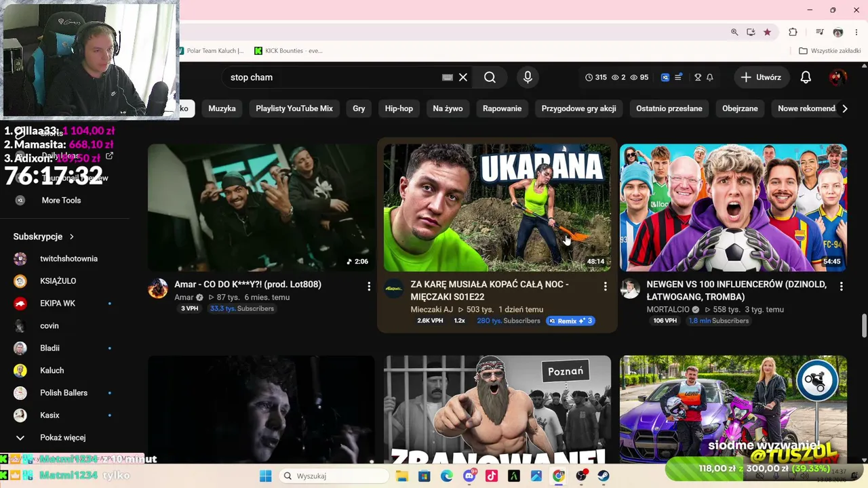Go to Polish Ballers subscription channel
Screen dimensions: 868x488
click(64, 392)
